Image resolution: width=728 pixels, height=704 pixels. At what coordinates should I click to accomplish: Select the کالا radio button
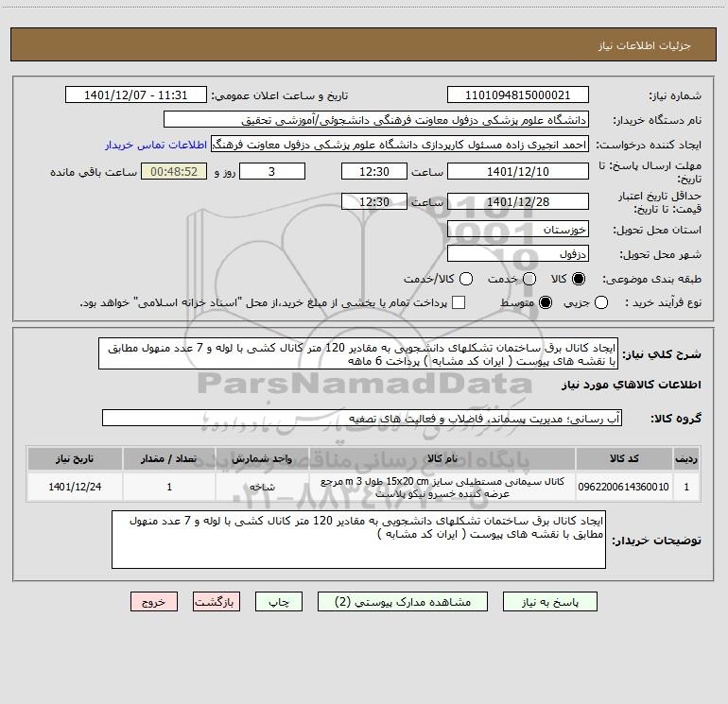click(579, 279)
